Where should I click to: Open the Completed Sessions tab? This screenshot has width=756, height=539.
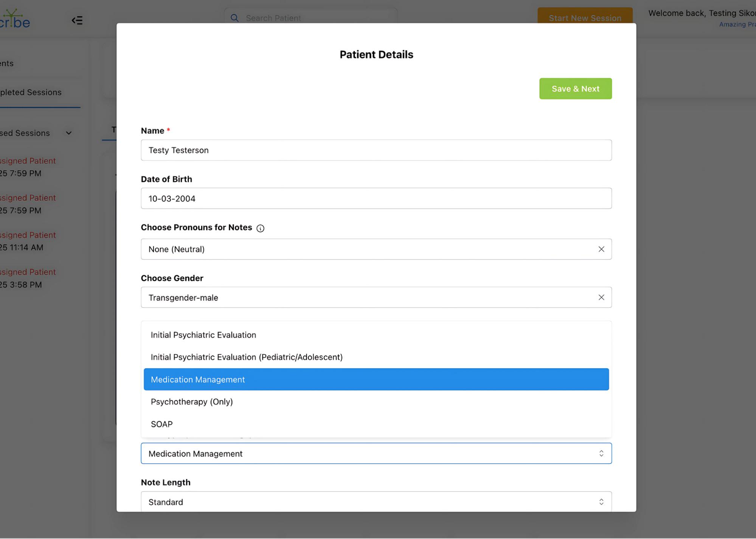[31, 92]
